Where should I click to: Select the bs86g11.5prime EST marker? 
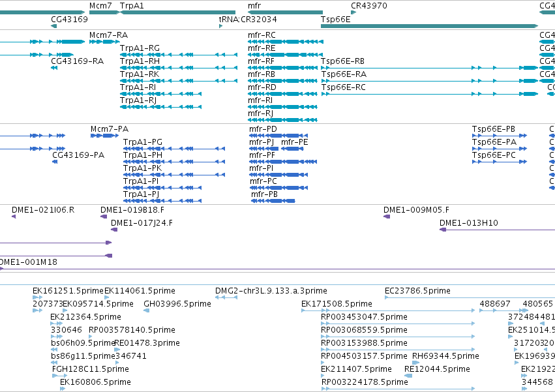(54, 363)
